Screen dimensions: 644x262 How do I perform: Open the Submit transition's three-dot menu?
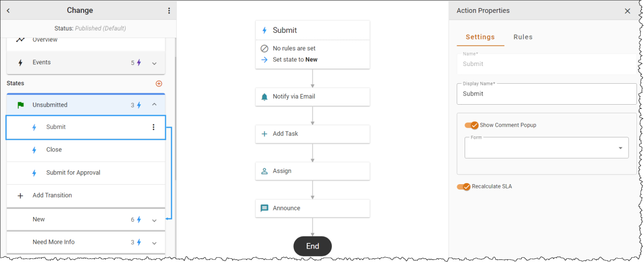click(x=154, y=127)
